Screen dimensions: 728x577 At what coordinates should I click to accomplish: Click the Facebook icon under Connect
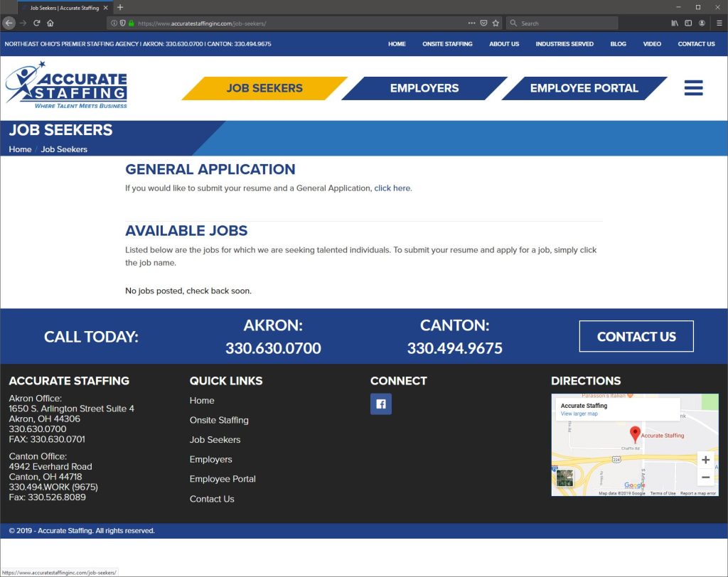(x=381, y=404)
